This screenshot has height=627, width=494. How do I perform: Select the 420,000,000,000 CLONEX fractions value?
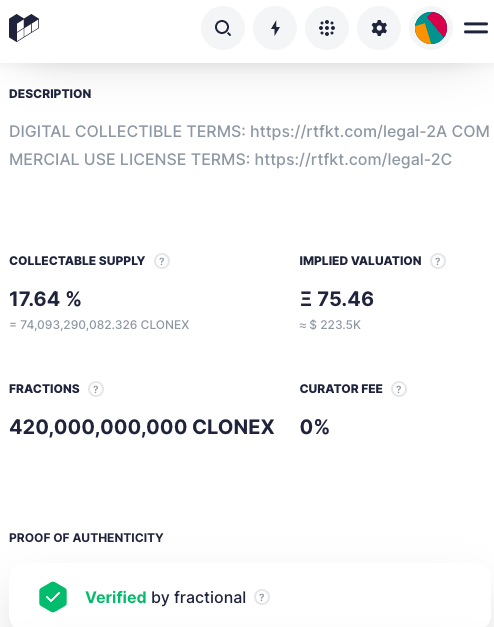click(x=142, y=427)
